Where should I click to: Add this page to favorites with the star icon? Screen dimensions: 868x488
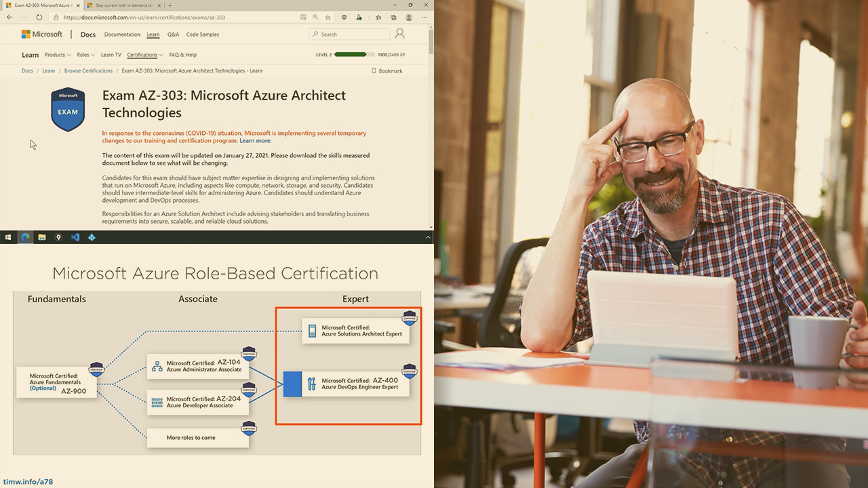[328, 18]
